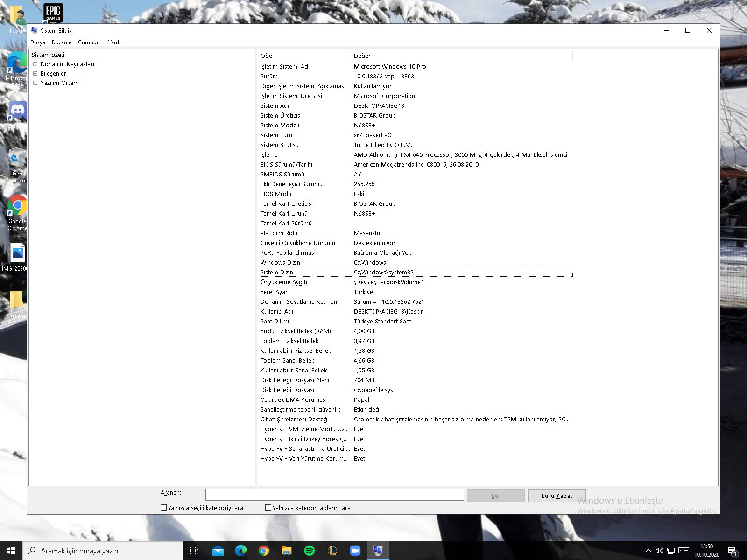Click the touch keyboard tray icon
Viewport: 747px width, 560px height.
tap(684, 551)
